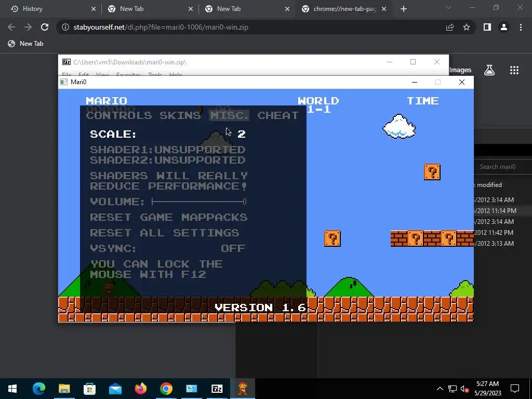The width and height of the screenshot is (532, 399).
Task: Close the History tab
Action: pos(94,9)
